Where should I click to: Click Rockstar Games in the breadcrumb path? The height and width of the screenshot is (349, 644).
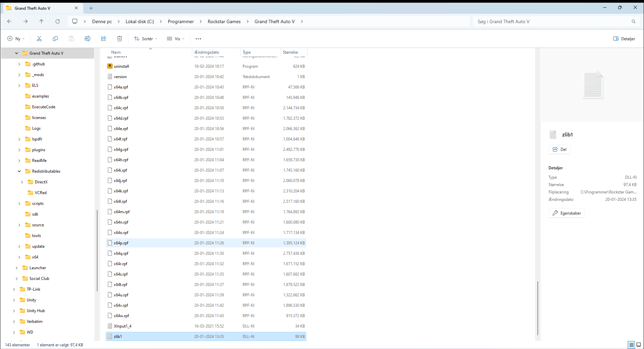224,21
